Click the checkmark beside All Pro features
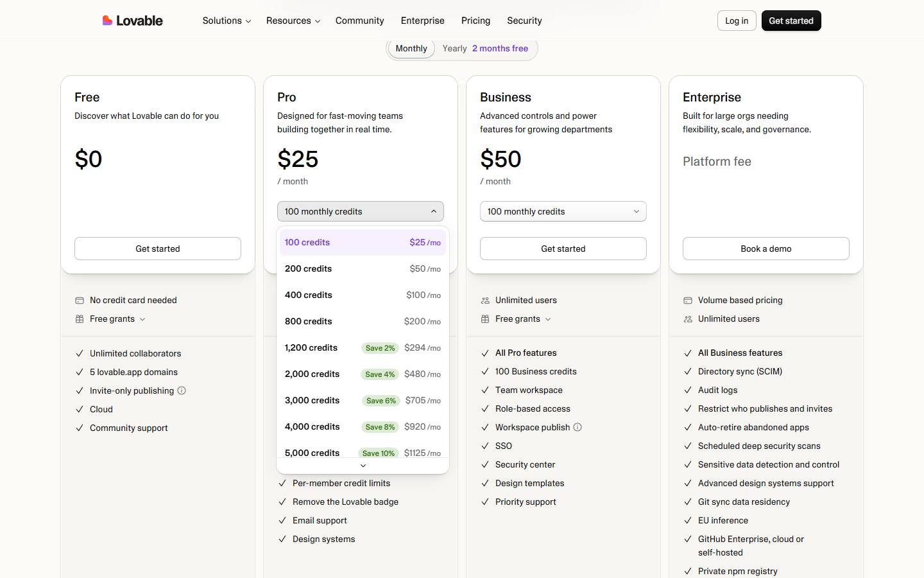 pyautogui.click(x=485, y=353)
